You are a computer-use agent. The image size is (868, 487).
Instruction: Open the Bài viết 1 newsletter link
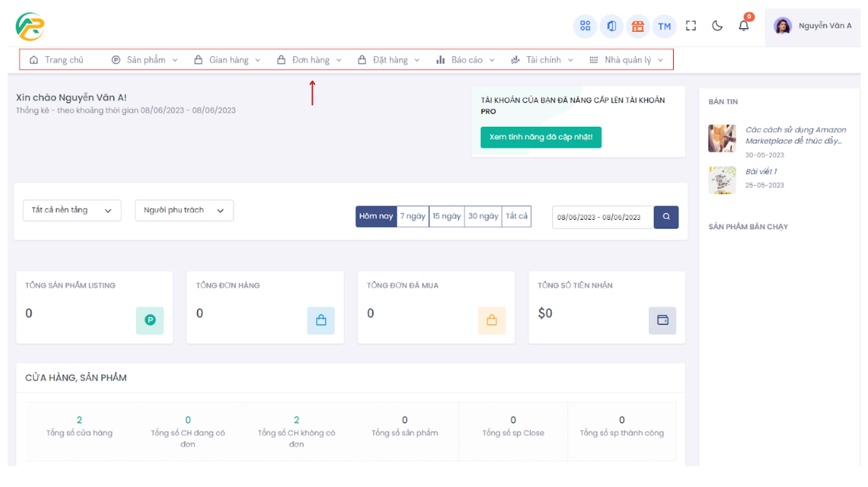click(x=761, y=171)
